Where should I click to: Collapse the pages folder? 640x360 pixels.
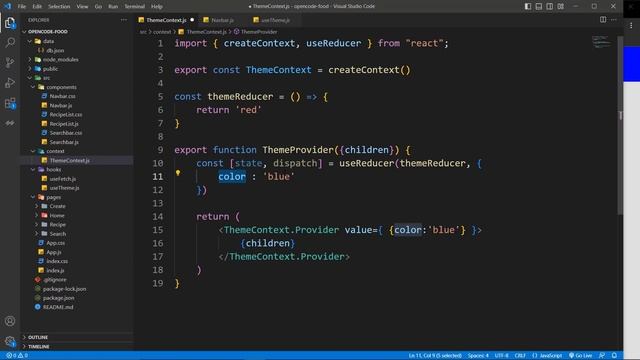coord(53,197)
